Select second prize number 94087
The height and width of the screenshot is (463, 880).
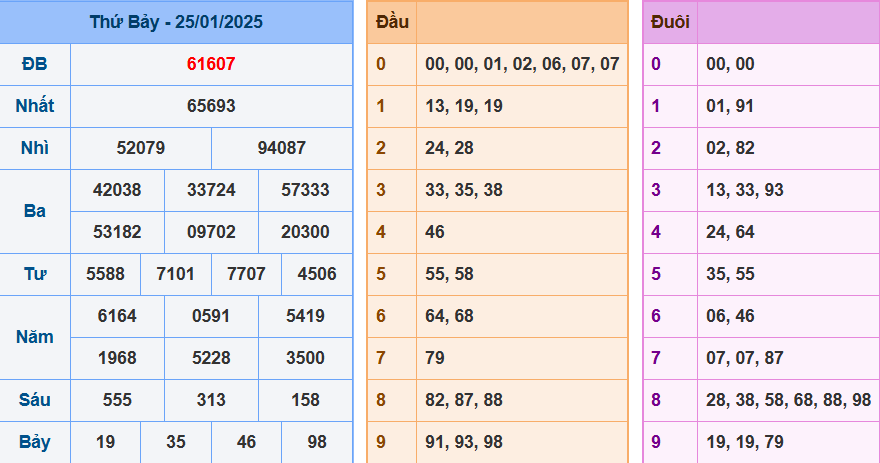pyautogui.click(x=282, y=148)
